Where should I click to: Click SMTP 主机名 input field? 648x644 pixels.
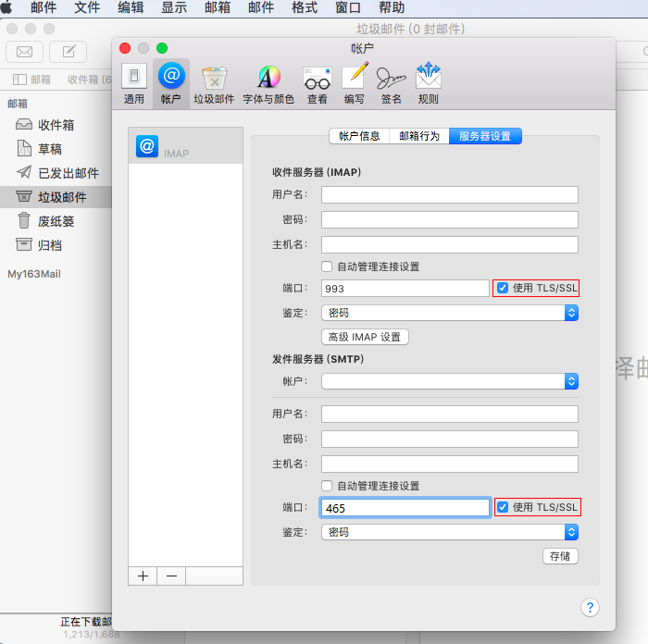[450, 464]
